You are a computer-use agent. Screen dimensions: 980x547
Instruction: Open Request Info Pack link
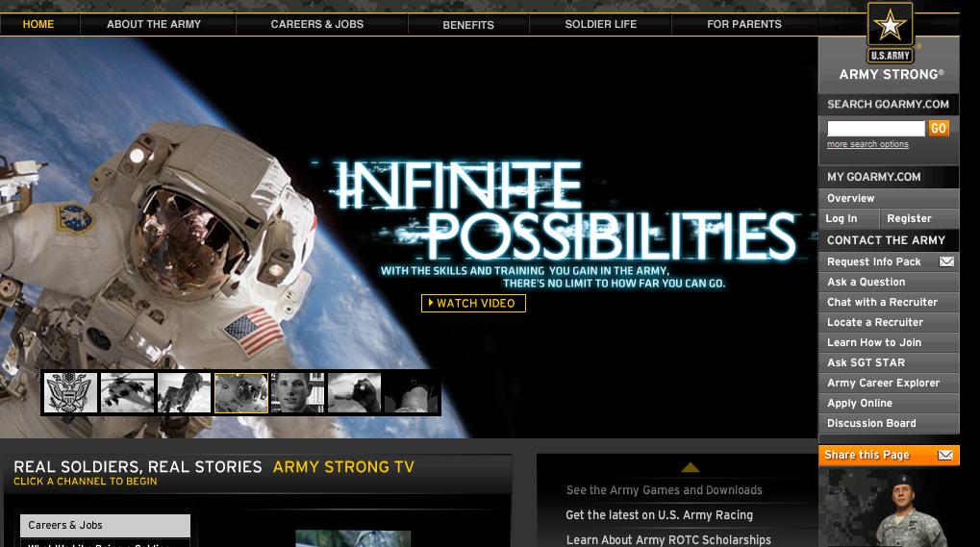874,261
